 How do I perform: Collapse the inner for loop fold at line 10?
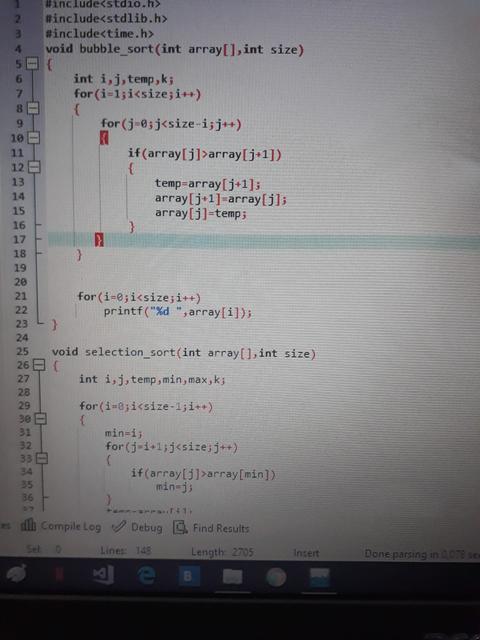click(33, 138)
